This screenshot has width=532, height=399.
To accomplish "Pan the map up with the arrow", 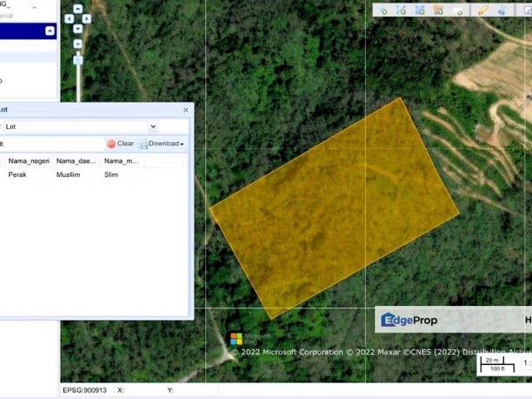I will click(x=78, y=10).
